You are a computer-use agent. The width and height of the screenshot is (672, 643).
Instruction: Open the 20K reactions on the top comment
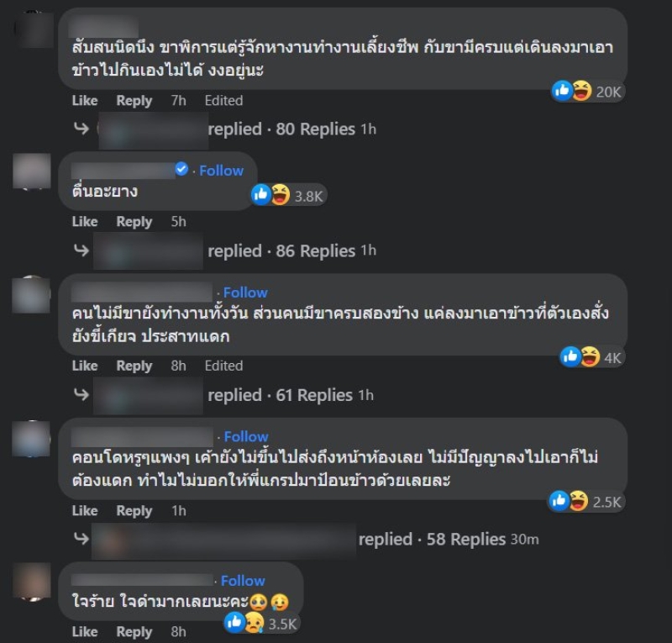[x=587, y=91]
